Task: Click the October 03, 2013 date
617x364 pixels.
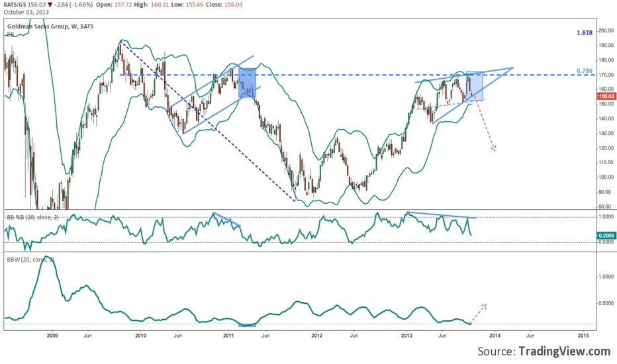Action: [26, 12]
